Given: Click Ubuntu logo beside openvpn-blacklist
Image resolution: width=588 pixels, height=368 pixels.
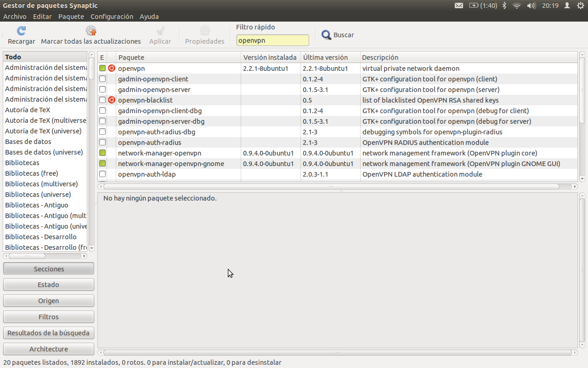Looking at the screenshot, I should pyautogui.click(x=111, y=100).
